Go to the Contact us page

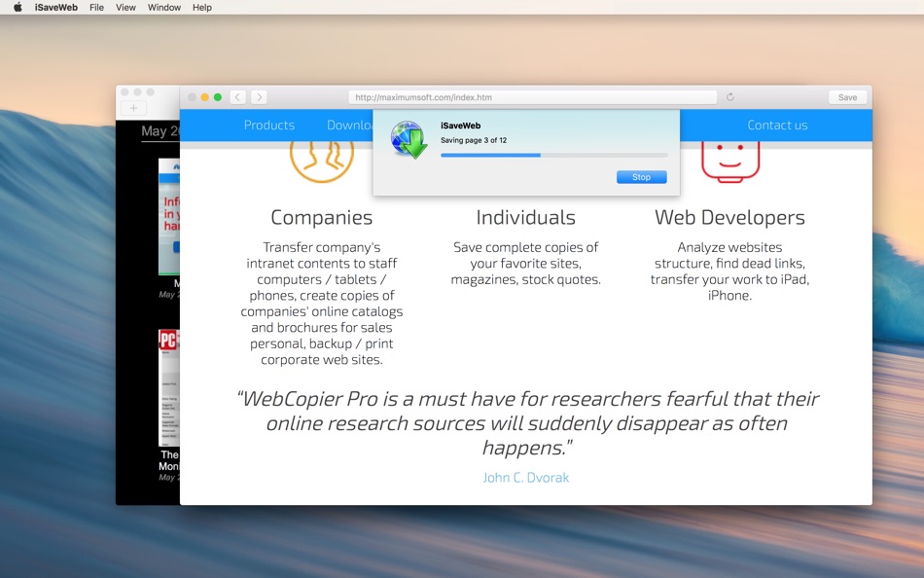click(777, 125)
